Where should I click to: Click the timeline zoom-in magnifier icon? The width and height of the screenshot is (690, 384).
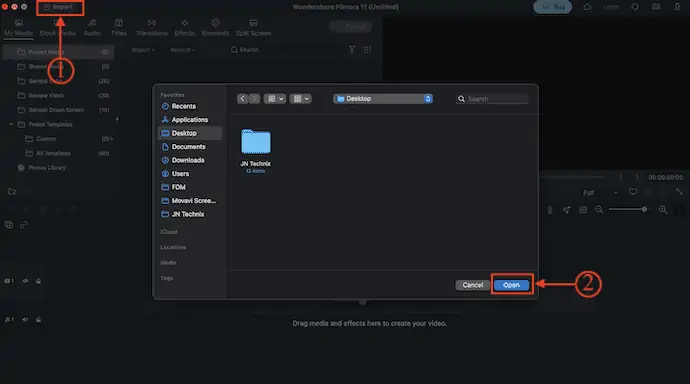[663, 210]
